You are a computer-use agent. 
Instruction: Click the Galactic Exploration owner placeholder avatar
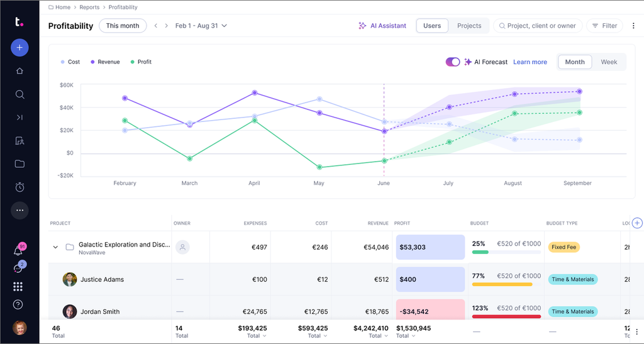coord(182,247)
